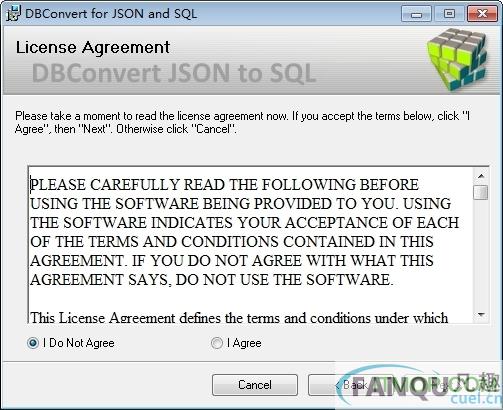
Task: Click the "Please take a moment" instruction text
Action: point(242,122)
